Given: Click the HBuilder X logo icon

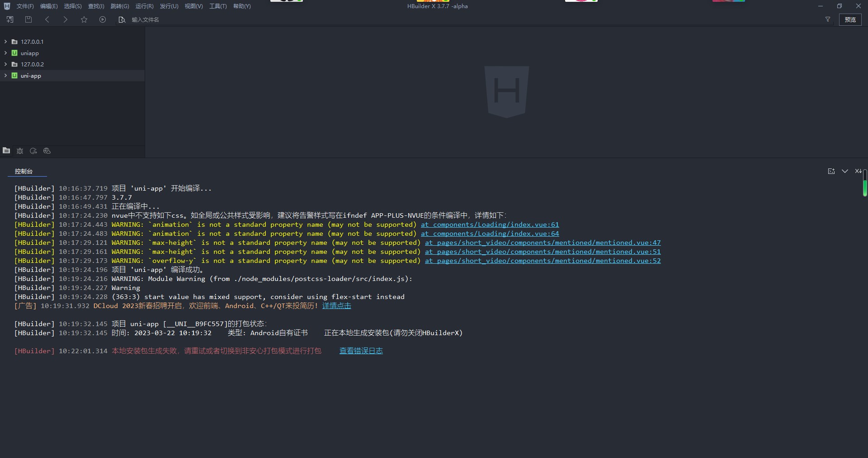Looking at the screenshot, I should 7,6.
